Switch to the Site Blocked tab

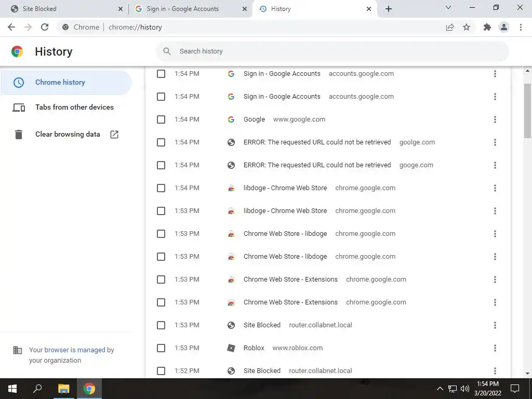(63, 9)
